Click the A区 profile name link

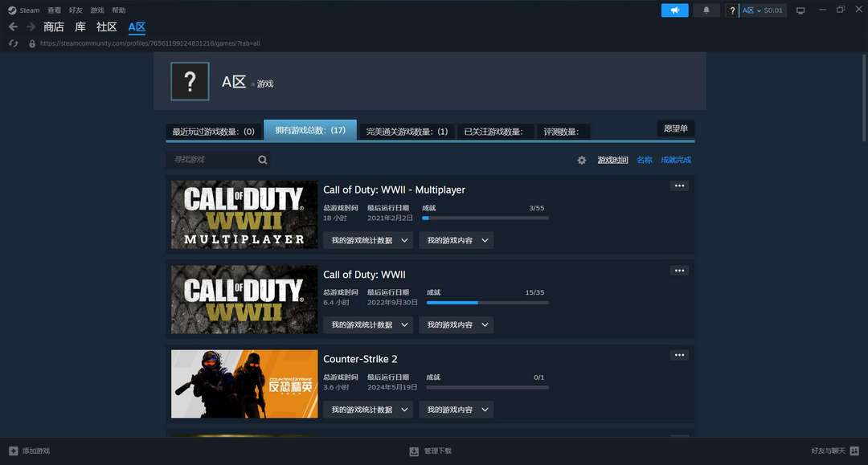tap(234, 82)
